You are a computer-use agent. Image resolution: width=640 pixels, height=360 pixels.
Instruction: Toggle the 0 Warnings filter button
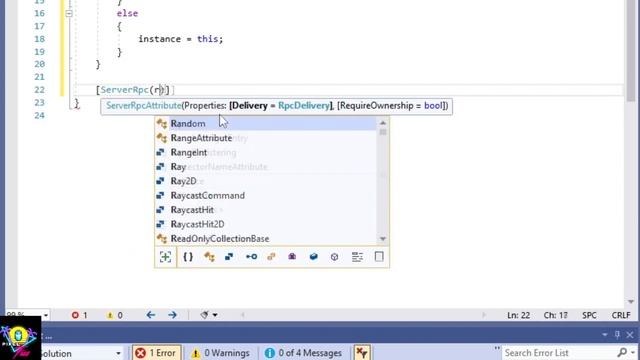(221, 353)
